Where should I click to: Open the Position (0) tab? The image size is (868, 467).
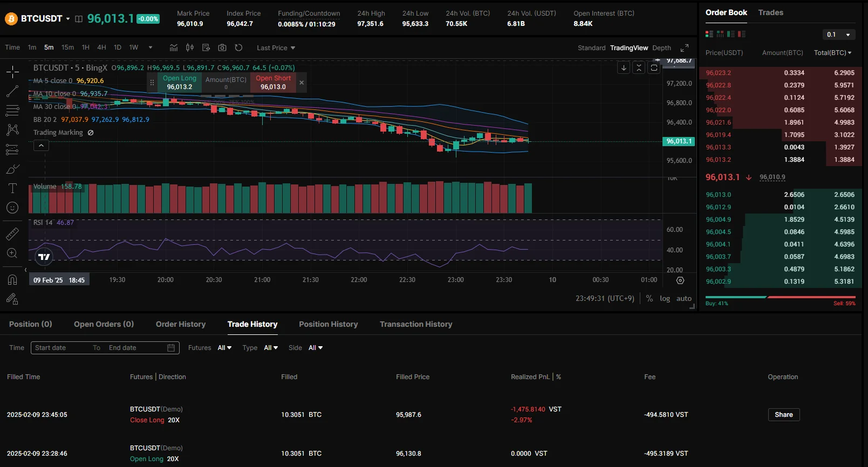pos(31,324)
